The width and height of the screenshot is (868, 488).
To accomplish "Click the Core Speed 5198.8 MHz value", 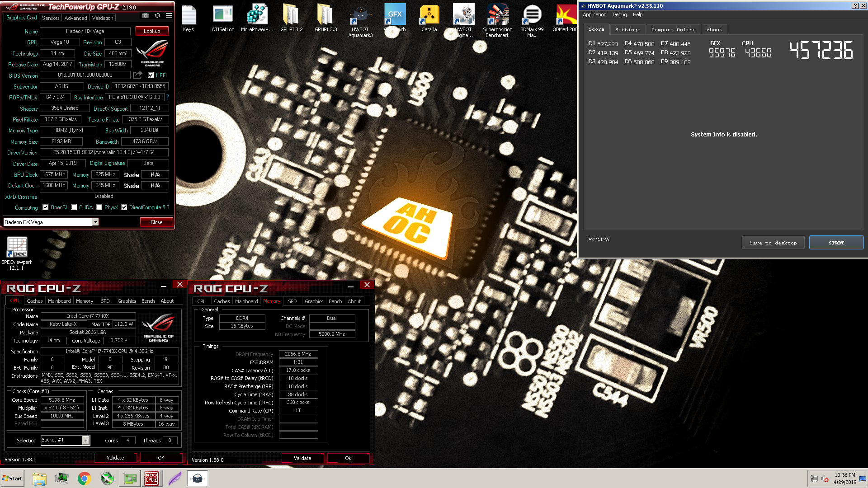I will click(62, 400).
